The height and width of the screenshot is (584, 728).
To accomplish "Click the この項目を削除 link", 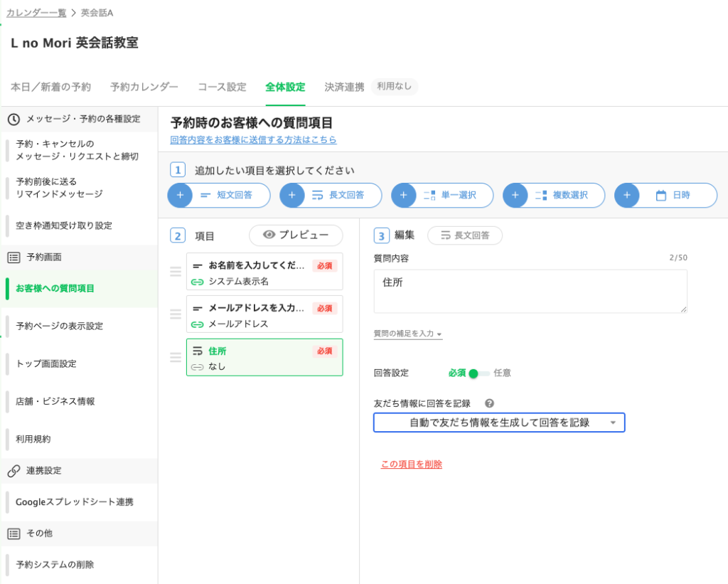I will point(412,464).
